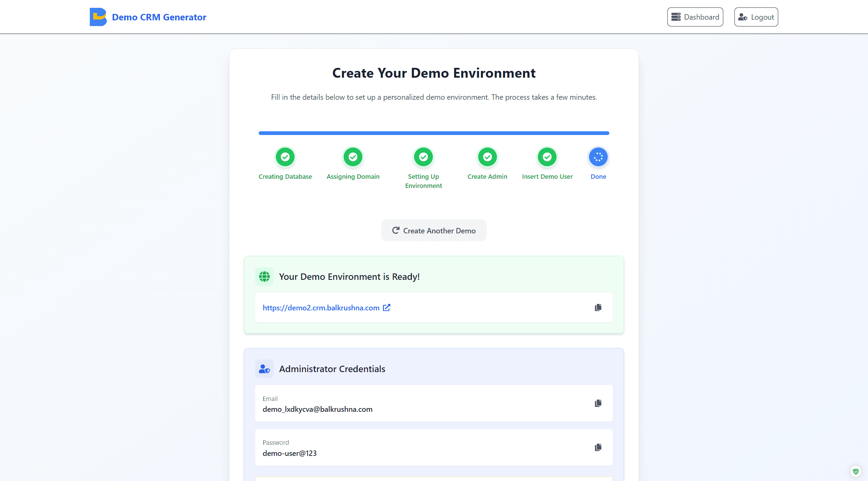Open the Dashboard page
This screenshot has height=481, width=868.
coord(695,17)
